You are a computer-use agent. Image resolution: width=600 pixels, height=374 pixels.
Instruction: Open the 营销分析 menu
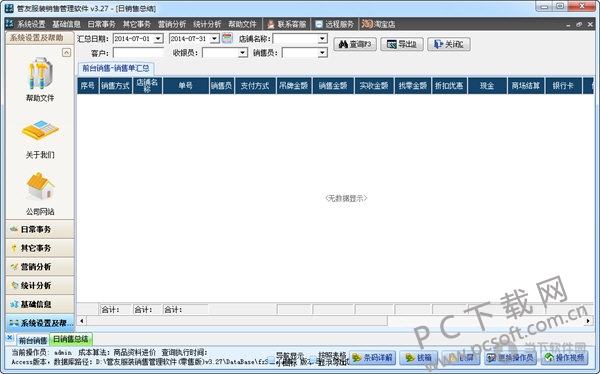(172, 24)
